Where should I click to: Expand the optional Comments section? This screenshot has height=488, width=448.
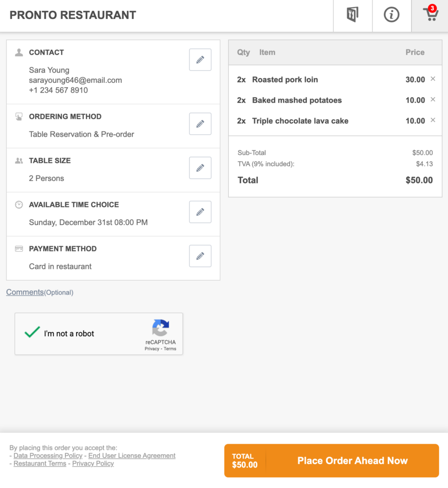(x=25, y=292)
